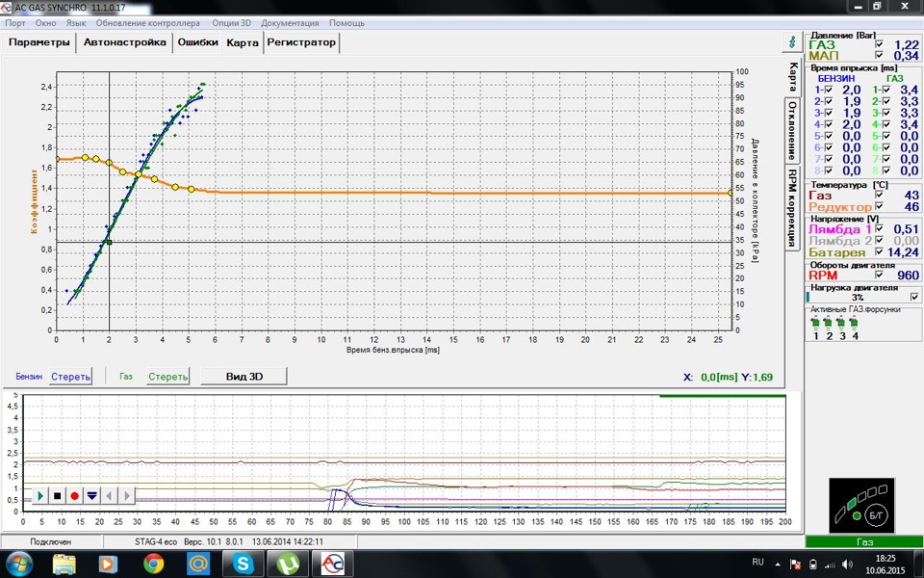Select the vertical Отклонение tab
Viewport: 924px width, 578px height.
(x=792, y=130)
